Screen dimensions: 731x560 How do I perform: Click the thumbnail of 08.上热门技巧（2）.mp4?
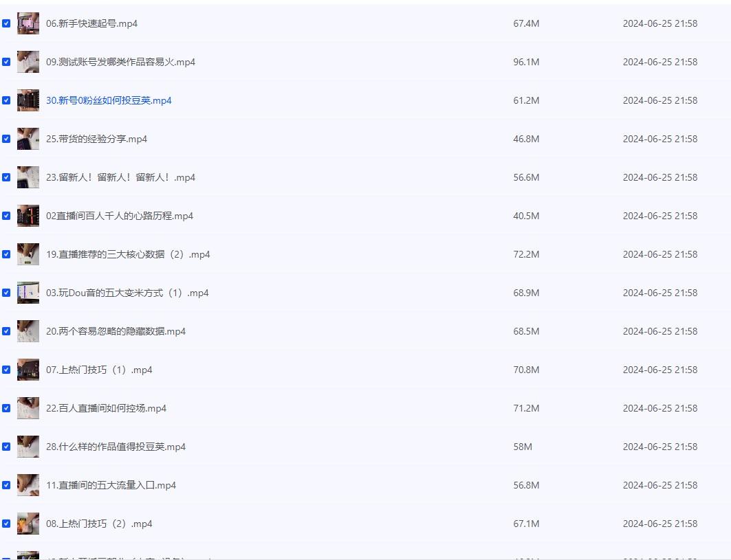click(28, 524)
